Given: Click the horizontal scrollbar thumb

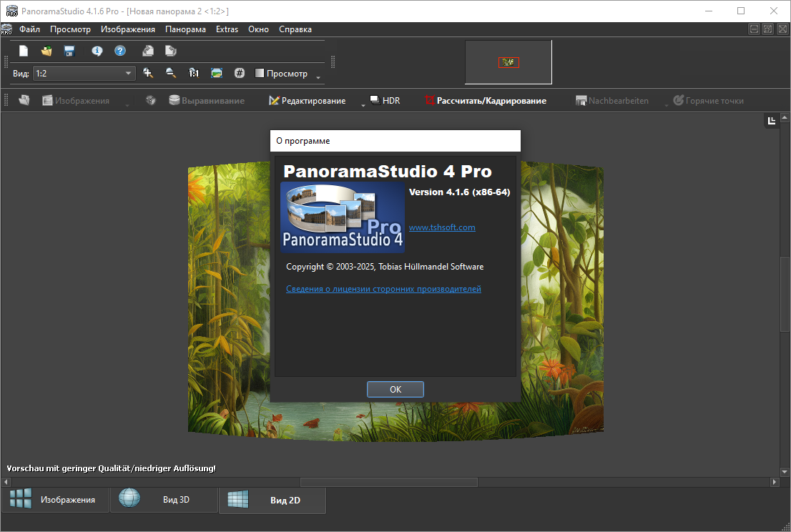Looking at the screenshot, I should click(388, 483).
